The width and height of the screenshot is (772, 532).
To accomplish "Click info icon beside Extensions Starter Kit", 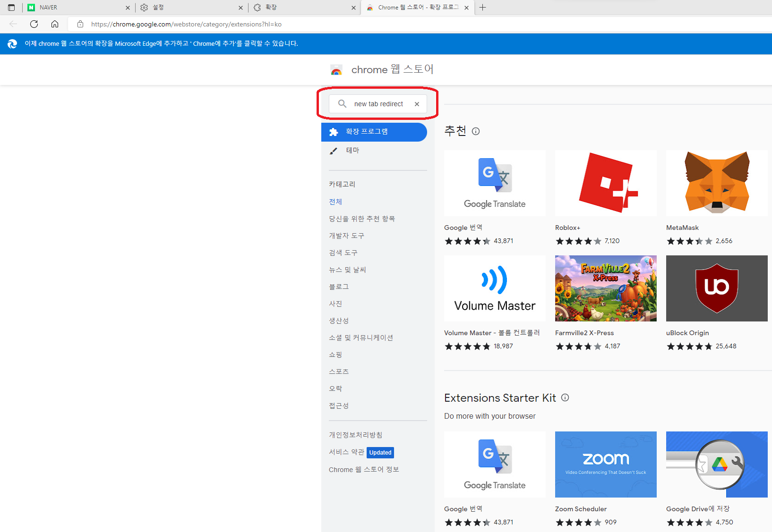I will (565, 397).
